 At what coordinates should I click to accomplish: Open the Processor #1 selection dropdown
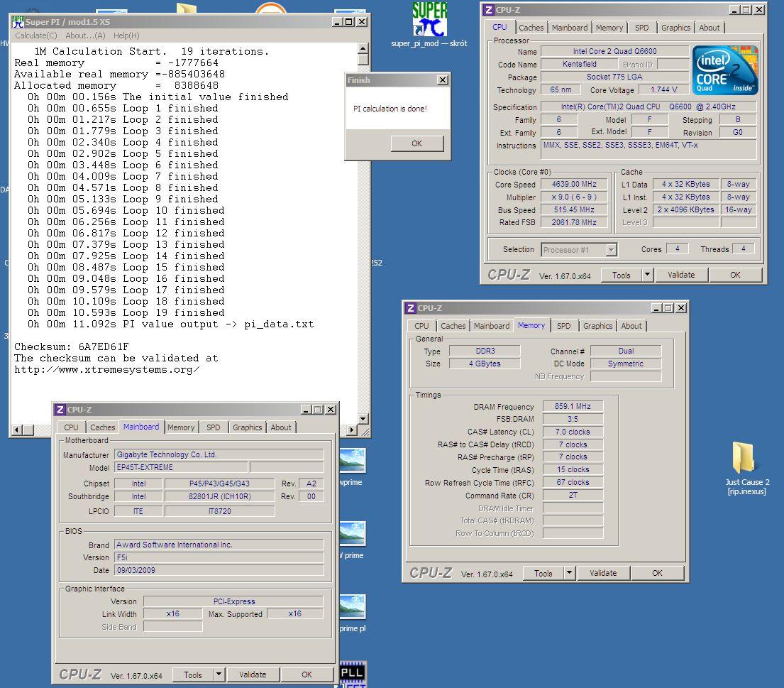[x=580, y=250]
